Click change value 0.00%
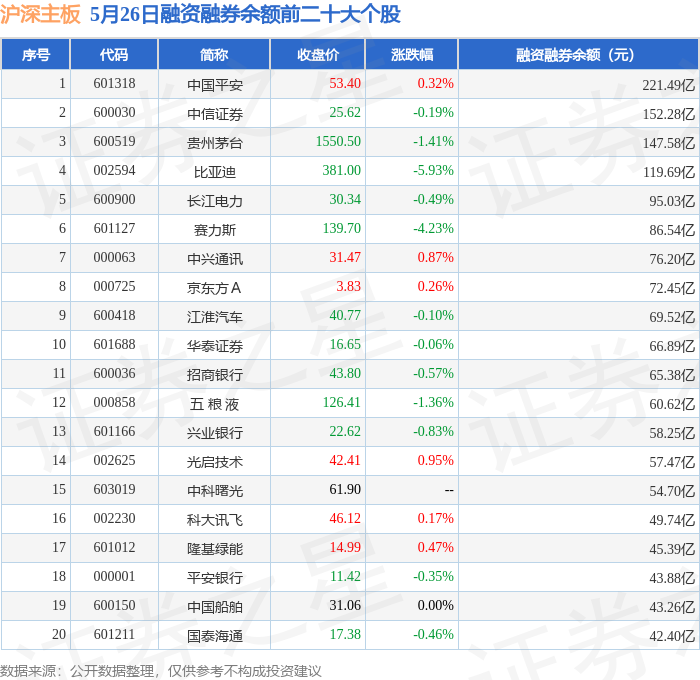 click(x=435, y=606)
